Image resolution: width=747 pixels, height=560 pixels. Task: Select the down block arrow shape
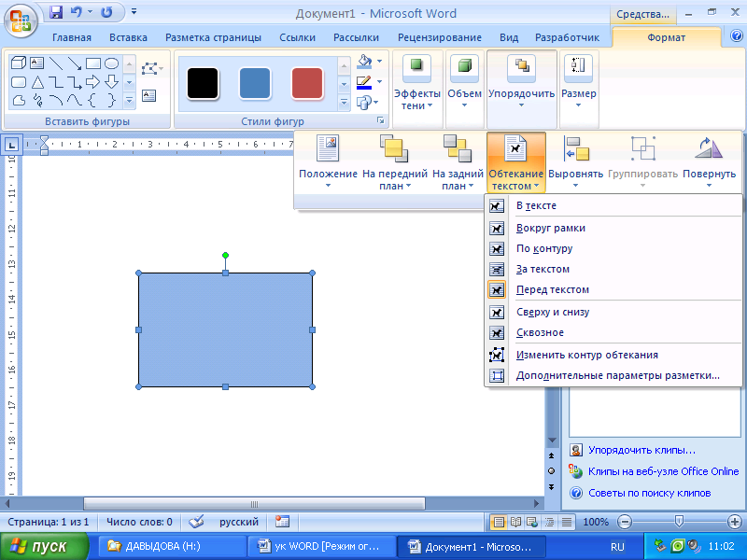(111, 82)
